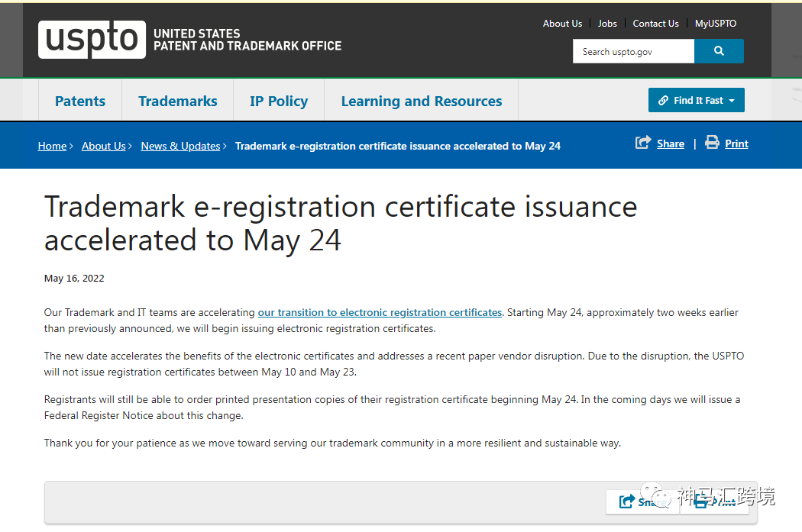Open the Learning and Resources menu

point(422,101)
